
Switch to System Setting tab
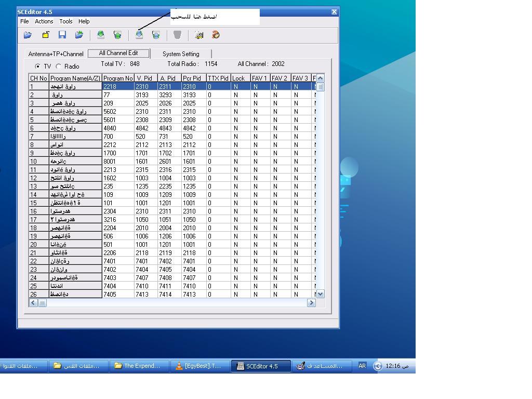[x=181, y=54]
